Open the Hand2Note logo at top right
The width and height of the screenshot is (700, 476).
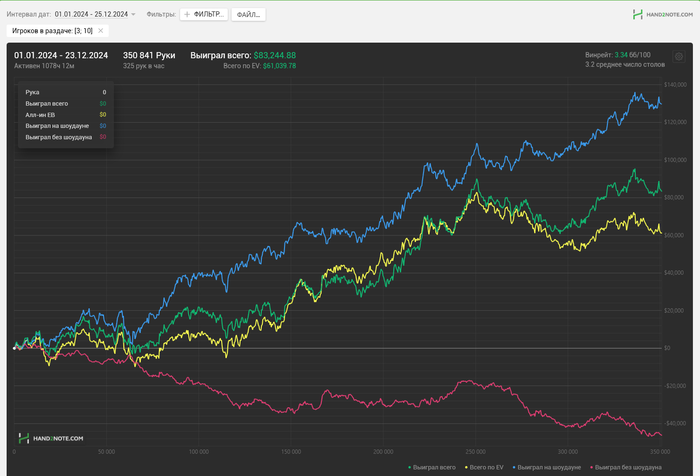point(638,14)
